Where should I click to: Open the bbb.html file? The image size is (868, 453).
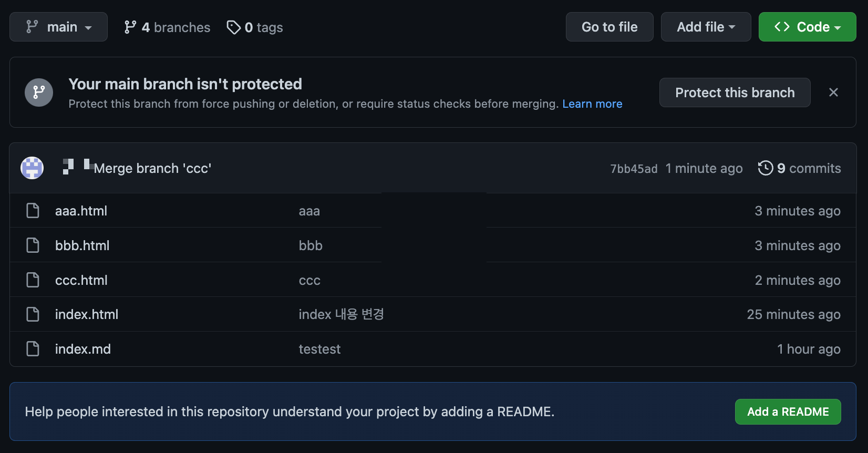(82, 245)
